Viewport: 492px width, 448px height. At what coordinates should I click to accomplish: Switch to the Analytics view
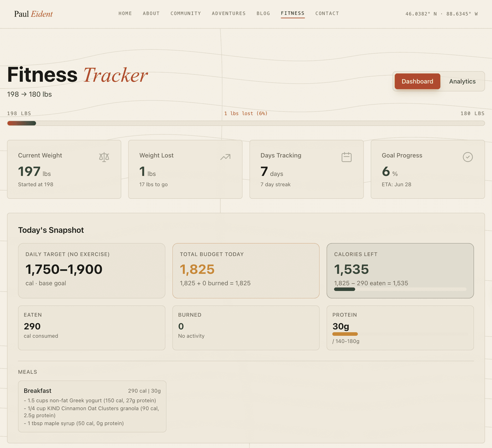(462, 81)
